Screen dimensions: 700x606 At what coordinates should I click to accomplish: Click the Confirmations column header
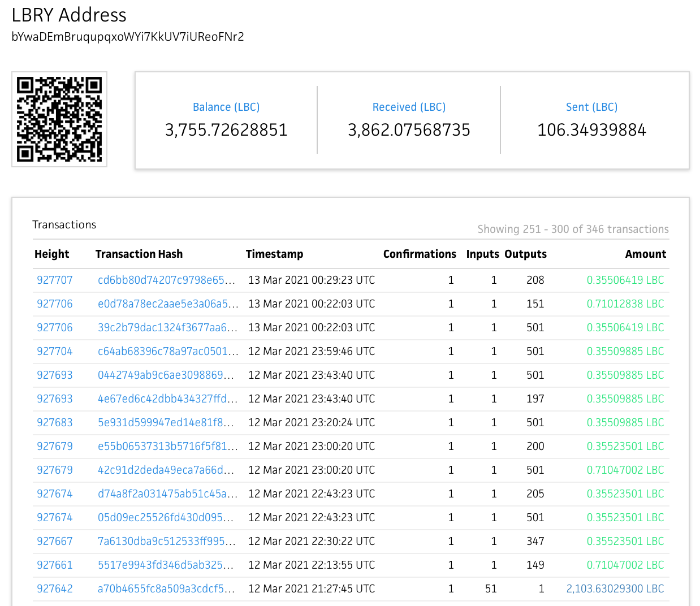[420, 254]
